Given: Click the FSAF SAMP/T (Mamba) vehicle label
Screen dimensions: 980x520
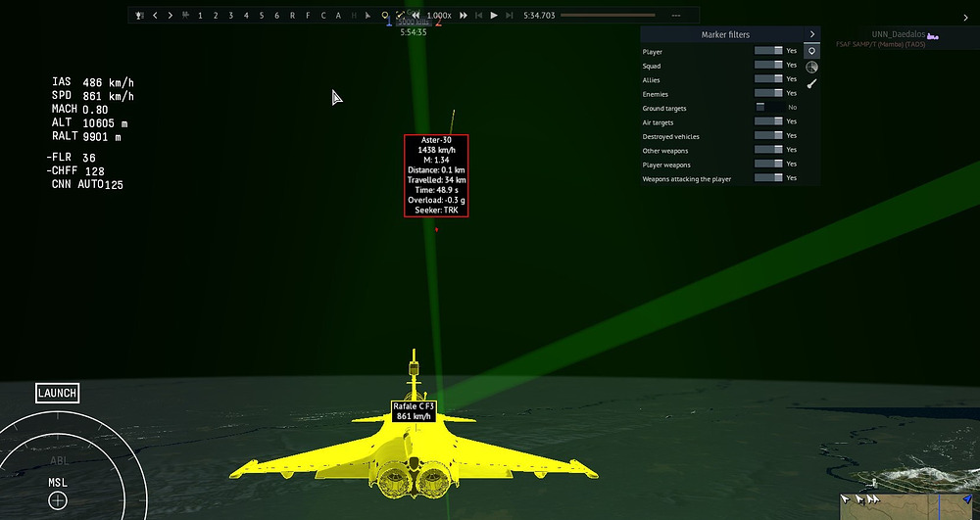Looking at the screenshot, I should coord(881,44).
